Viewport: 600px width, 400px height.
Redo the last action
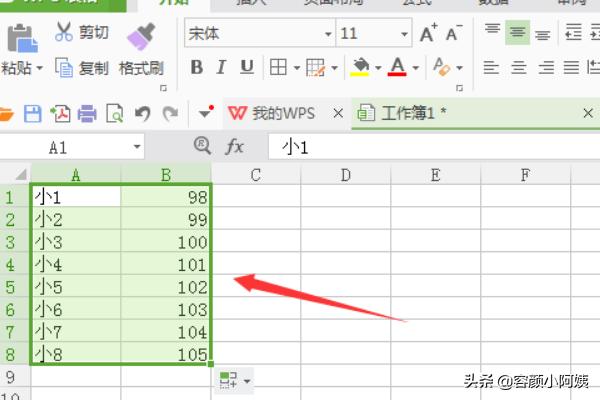coord(170,114)
